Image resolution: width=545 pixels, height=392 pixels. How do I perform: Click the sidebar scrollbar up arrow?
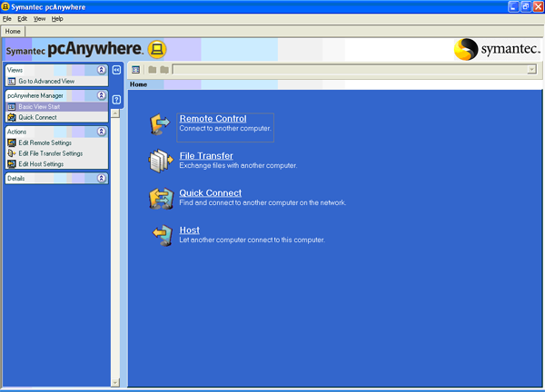[x=115, y=113]
